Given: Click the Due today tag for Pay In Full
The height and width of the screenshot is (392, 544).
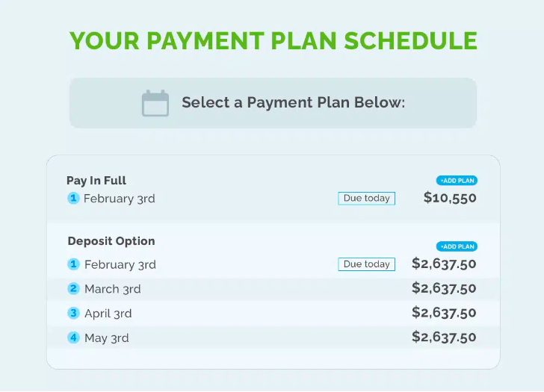Looking at the screenshot, I should click(x=366, y=199).
